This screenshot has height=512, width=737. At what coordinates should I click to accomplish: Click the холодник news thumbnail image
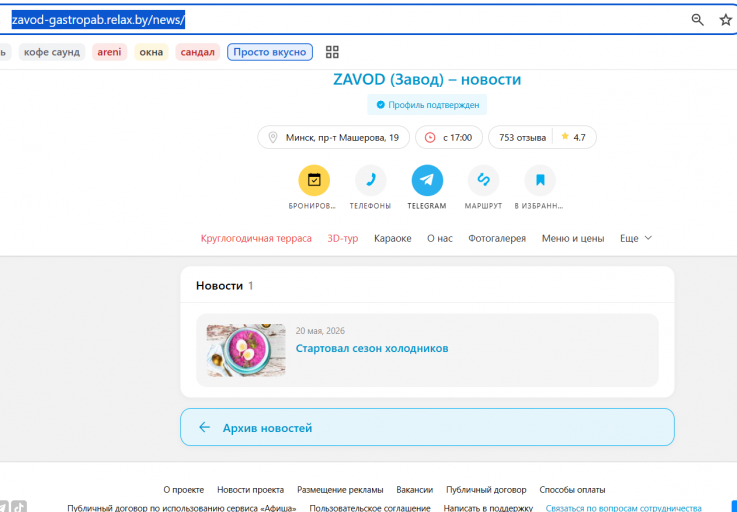tap(246, 350)
